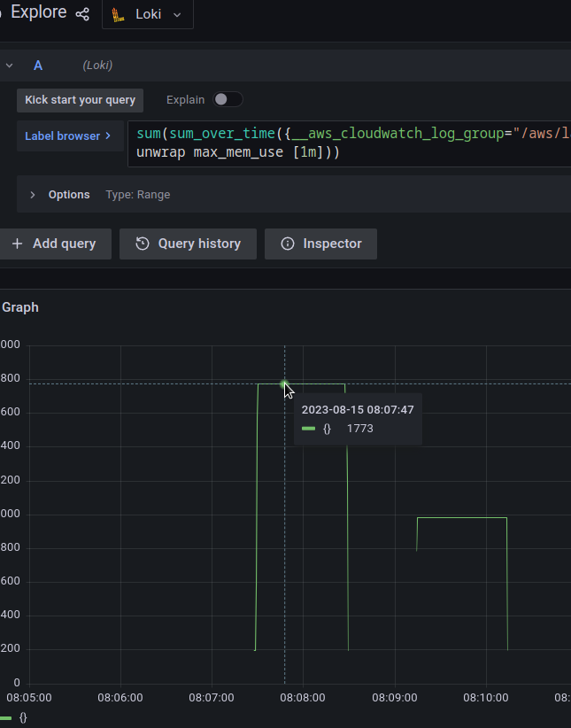Toggle the Explain switch on
571x728 pixels.
(x=228, y=100)
